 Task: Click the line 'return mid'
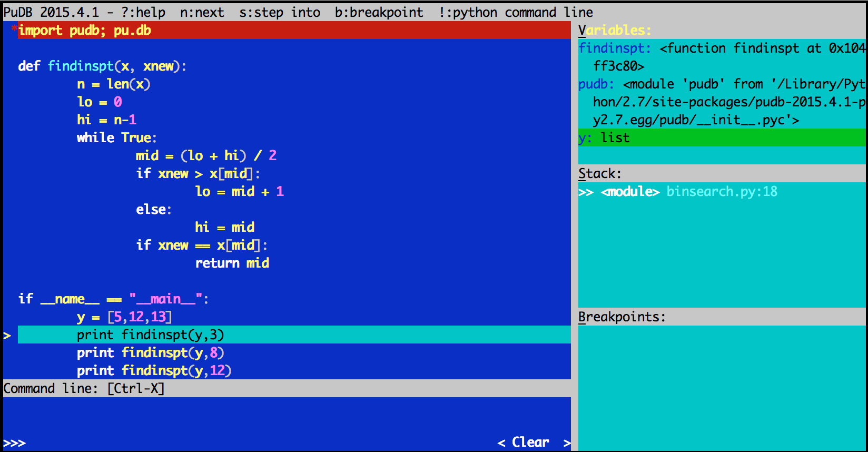pyautogui.click(x=232, y=263)
